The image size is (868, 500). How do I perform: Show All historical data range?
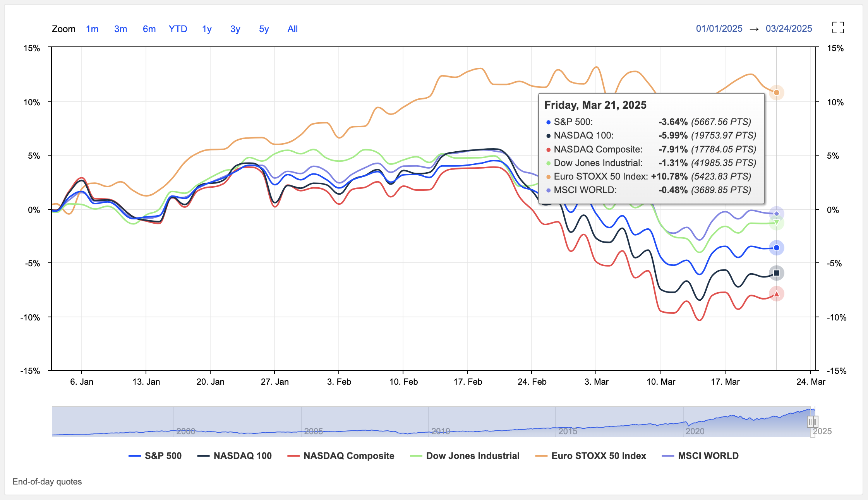[x=292, y=29]
